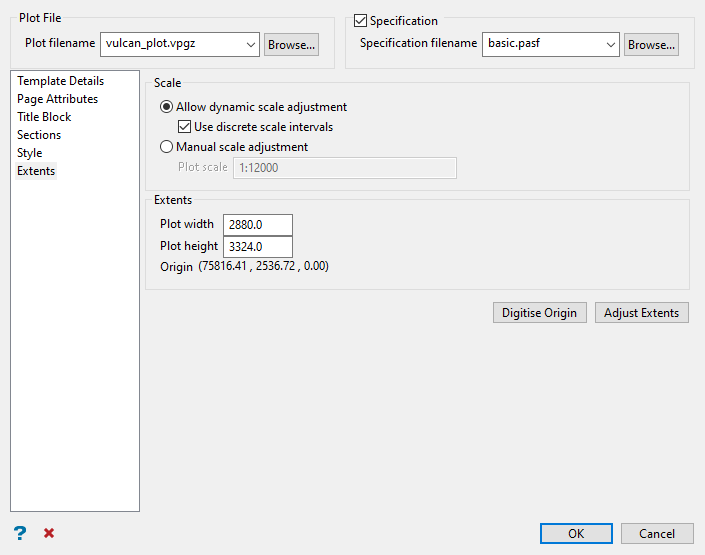
Task: Open the Style settings page
Action: click(30, 153)
